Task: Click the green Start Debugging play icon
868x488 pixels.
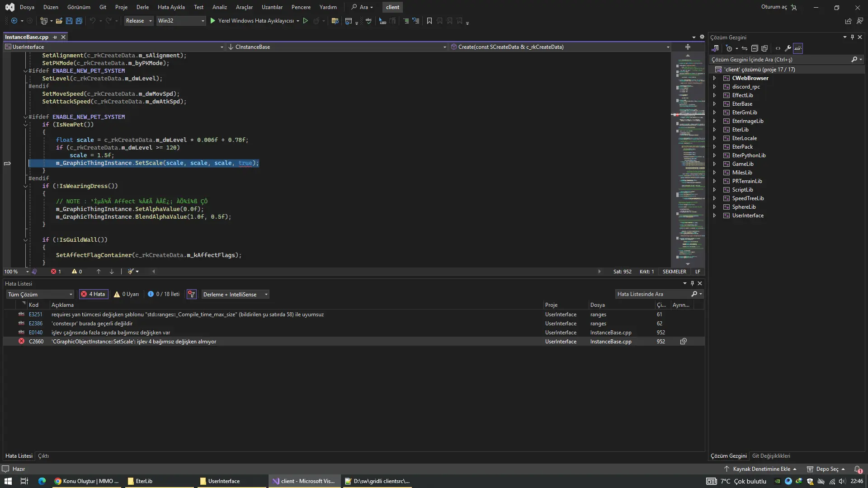Action: click(x=213, y=21)
